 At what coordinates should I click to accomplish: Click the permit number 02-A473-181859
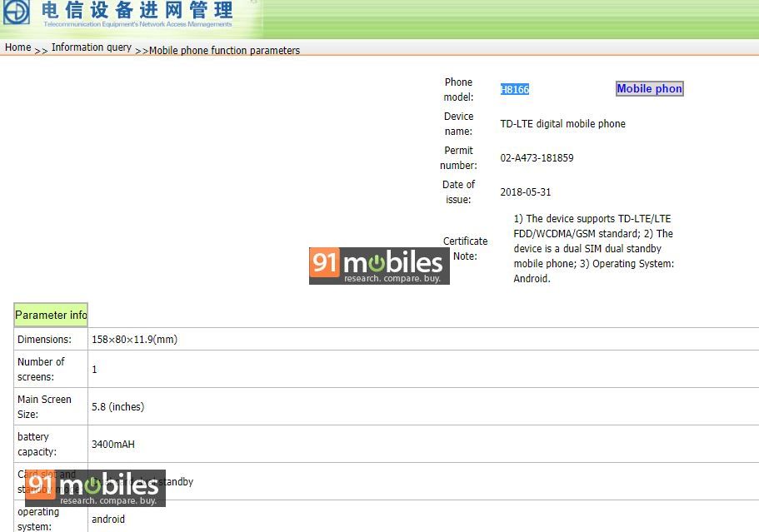point(537,158)
